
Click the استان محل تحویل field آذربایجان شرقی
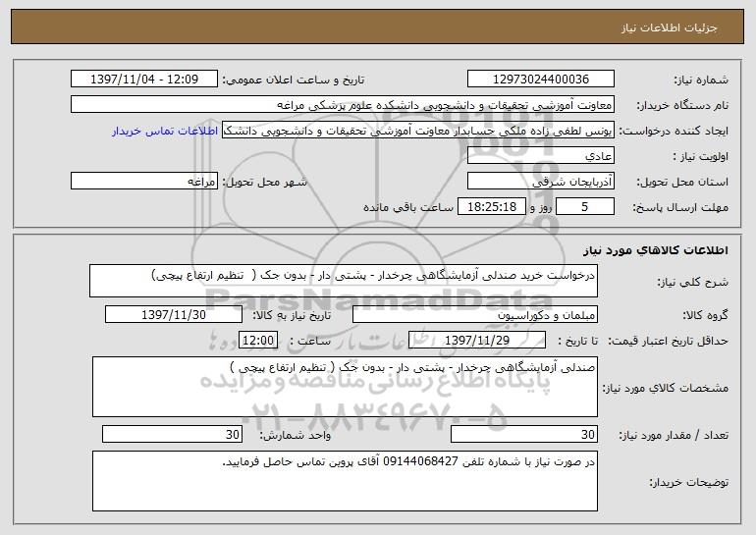(x=540, y=182)
